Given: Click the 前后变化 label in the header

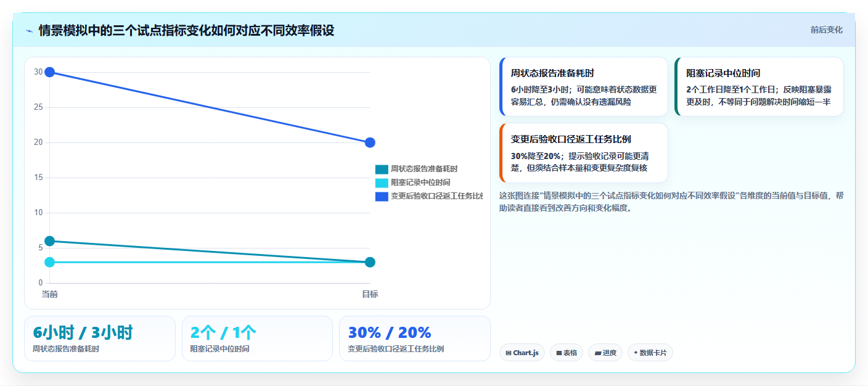Looking at the screenshot, I should [826, 30].
